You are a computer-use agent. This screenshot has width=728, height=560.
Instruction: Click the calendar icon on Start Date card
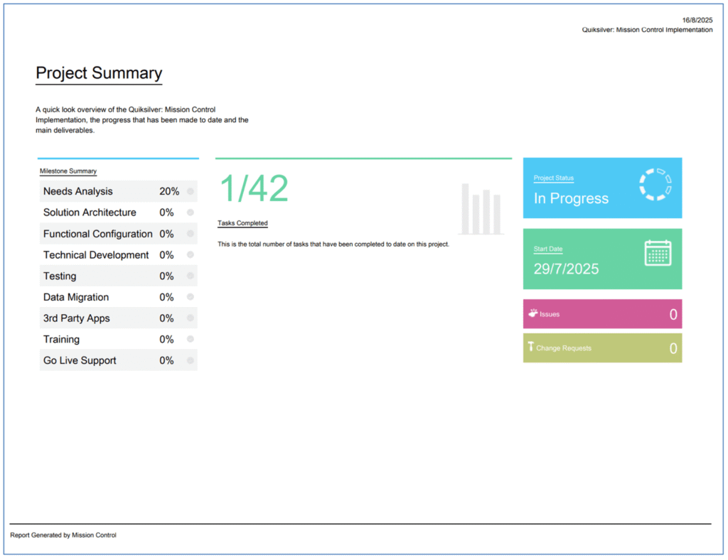pyautogui.click(x=658, y=253)
